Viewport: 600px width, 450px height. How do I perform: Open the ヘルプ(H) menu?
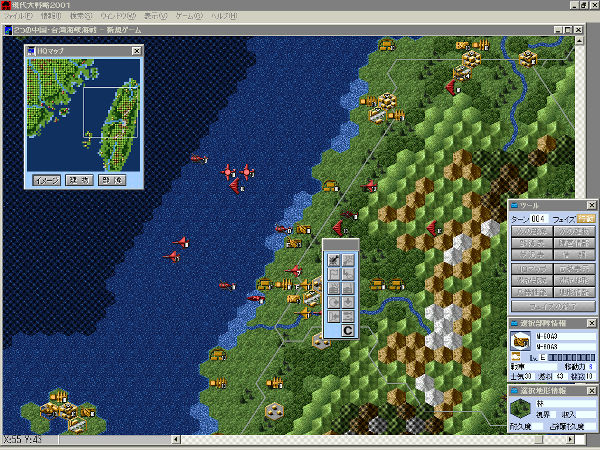click(224, 16)
